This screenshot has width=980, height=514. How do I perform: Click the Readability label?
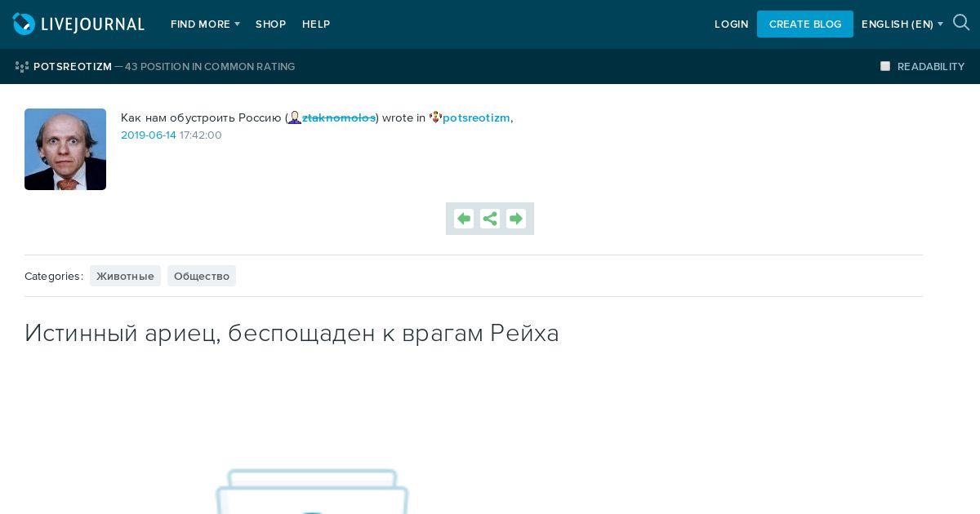[x=931, y=67]
